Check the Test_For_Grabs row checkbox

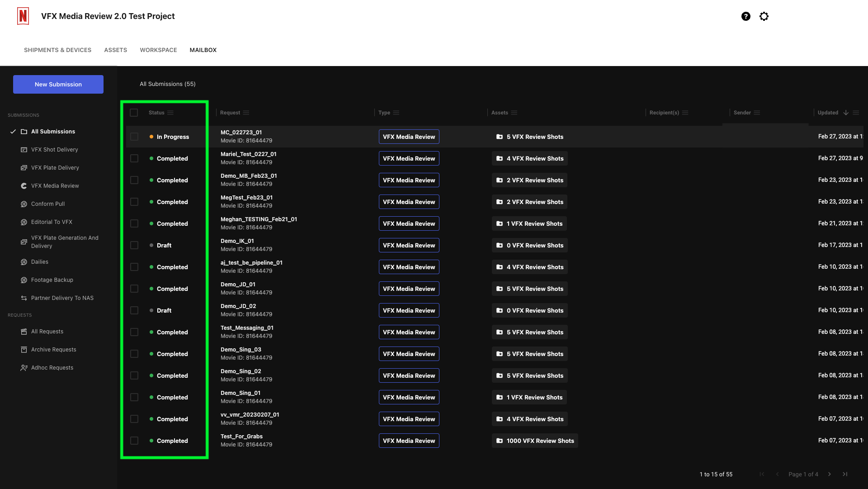click(134, 441)
